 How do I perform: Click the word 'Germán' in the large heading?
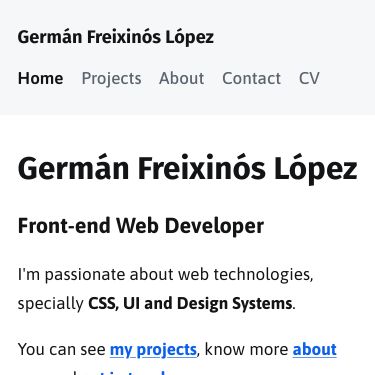coord(73,168)
